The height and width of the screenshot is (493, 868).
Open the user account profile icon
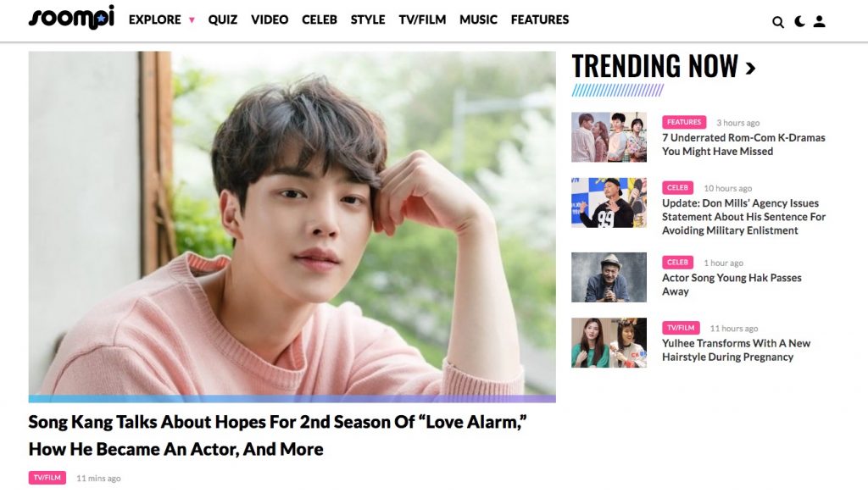pos(820,21)
